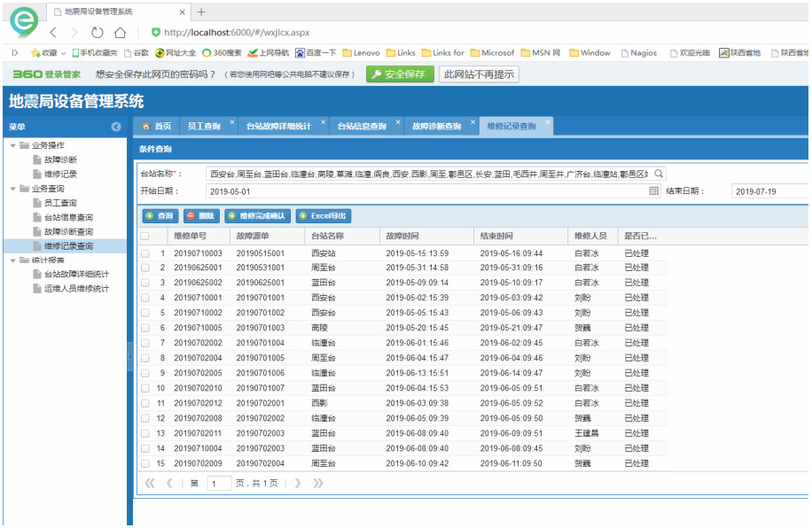Open a new browser tab with plus
This screenshot has height=528, width=812.
click(x=201, y=12)
